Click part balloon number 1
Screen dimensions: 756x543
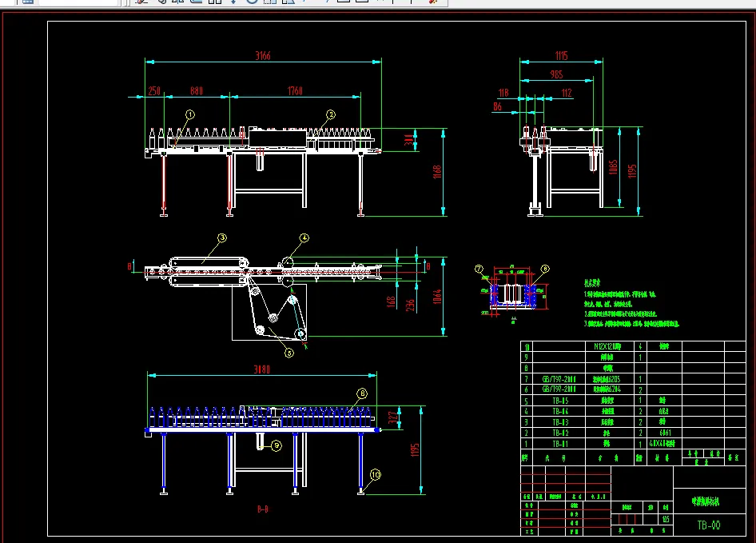[x=190, y=114]
